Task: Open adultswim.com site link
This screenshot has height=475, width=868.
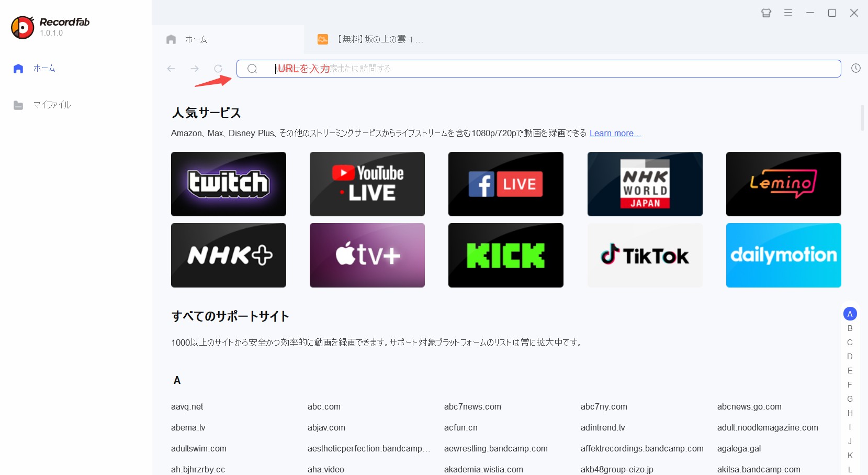Action: (x=199, y=448)
